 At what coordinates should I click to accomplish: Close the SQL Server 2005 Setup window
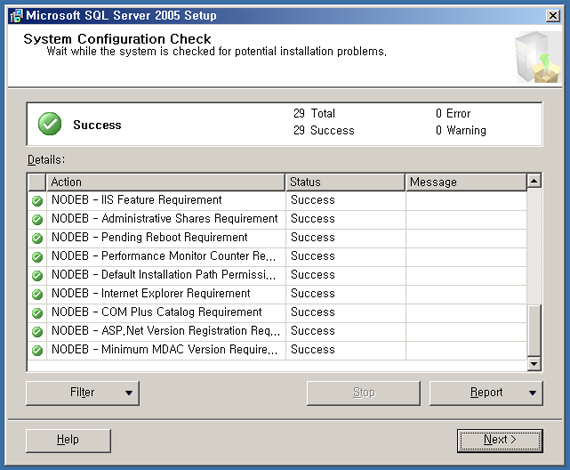(553, 16)
